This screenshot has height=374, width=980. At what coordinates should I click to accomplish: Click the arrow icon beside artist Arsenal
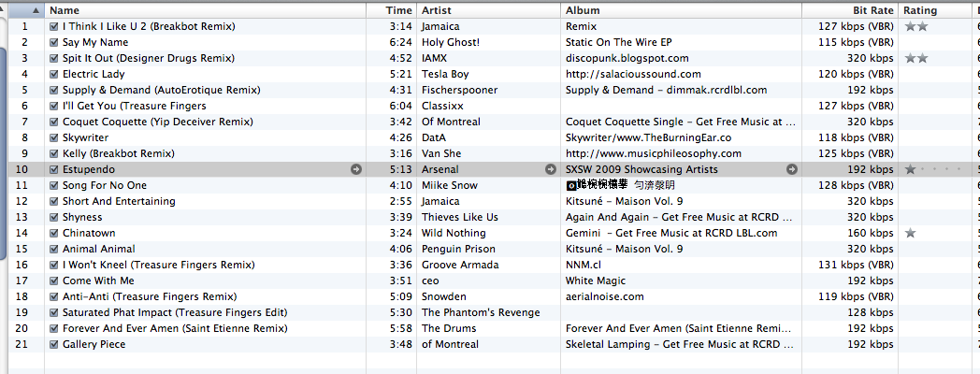pyautogui.click(x=551, y=169)
